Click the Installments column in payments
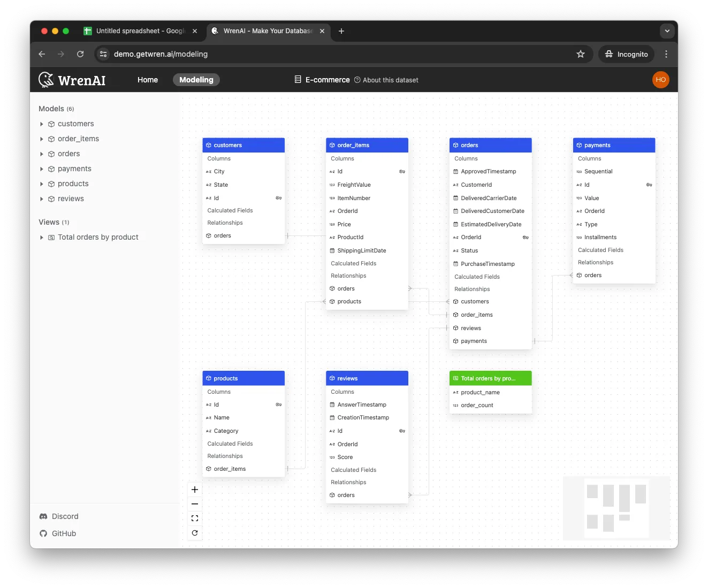Screen dimensions: 708x588 point(614,237)
